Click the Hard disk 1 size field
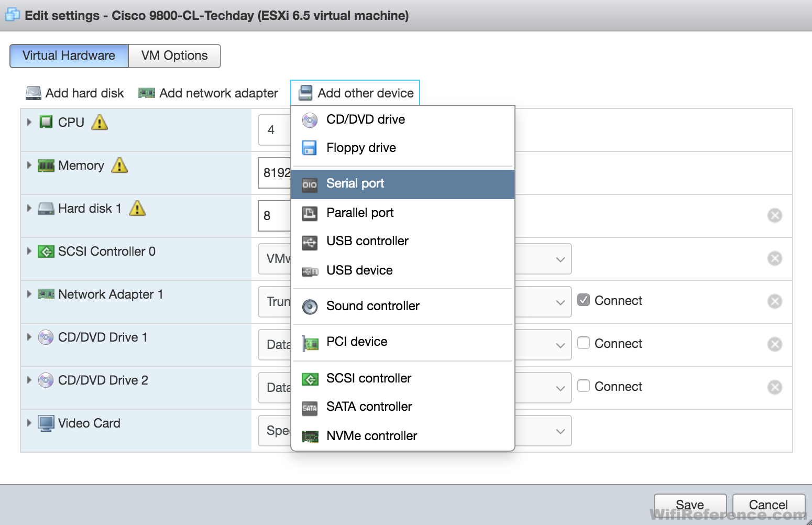This screenshot has height=525, width=812. [275, 216]
